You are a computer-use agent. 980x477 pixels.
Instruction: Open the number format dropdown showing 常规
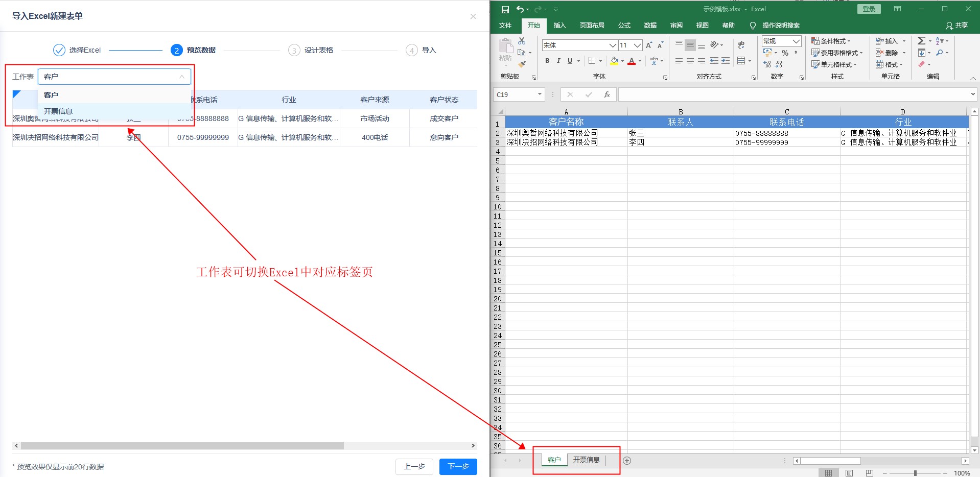pos(796,41)
